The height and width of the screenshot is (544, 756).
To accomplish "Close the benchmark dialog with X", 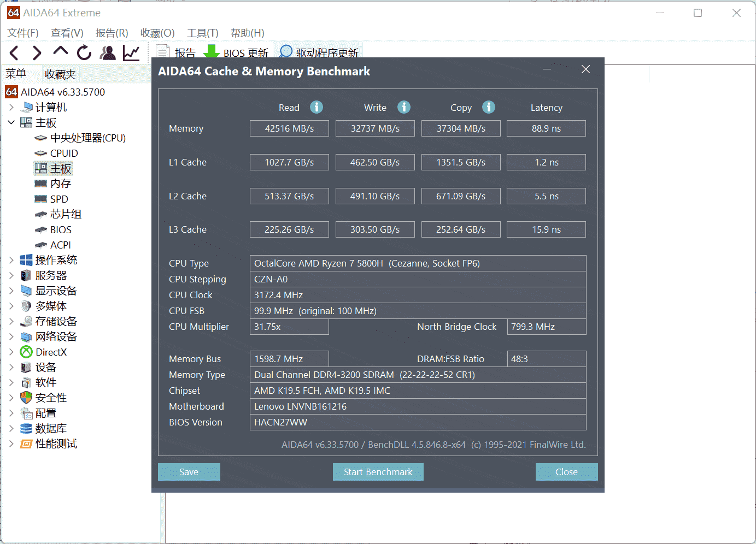I will [586, 69].
